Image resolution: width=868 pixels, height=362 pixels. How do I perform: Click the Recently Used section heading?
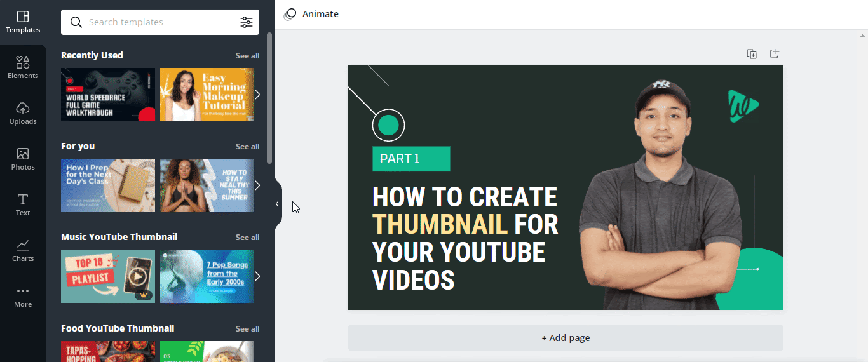(x=92, y=55)
